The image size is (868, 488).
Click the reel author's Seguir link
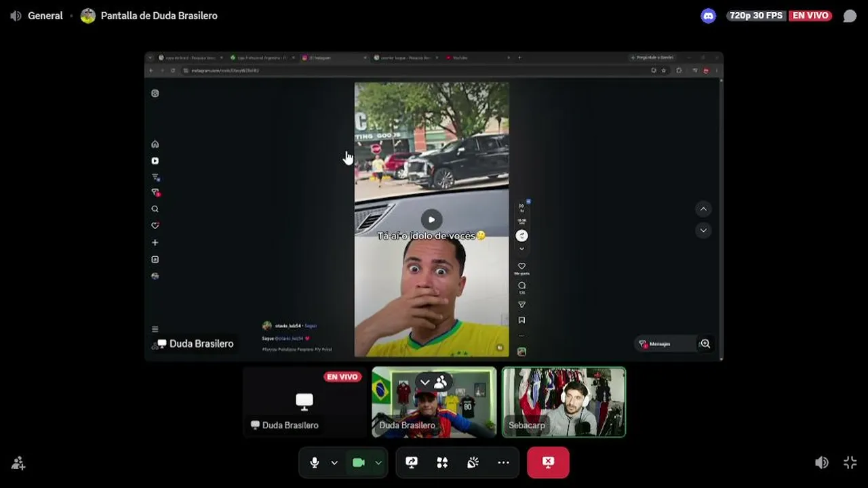point(311,326)
